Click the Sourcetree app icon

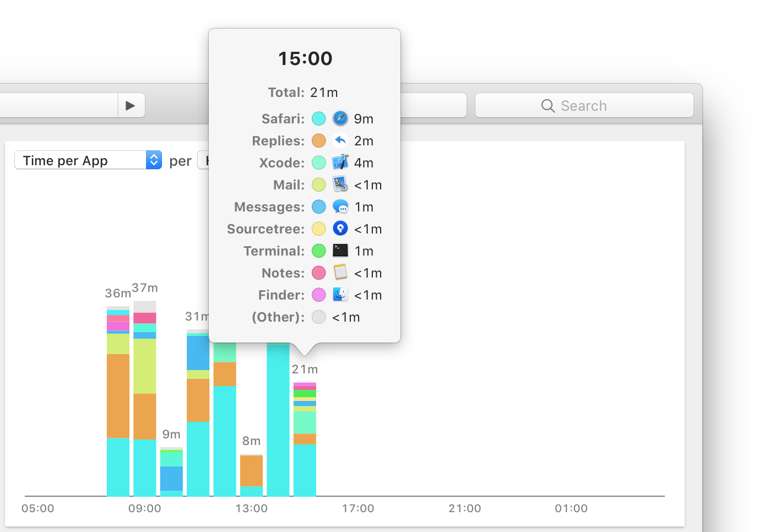340,229
